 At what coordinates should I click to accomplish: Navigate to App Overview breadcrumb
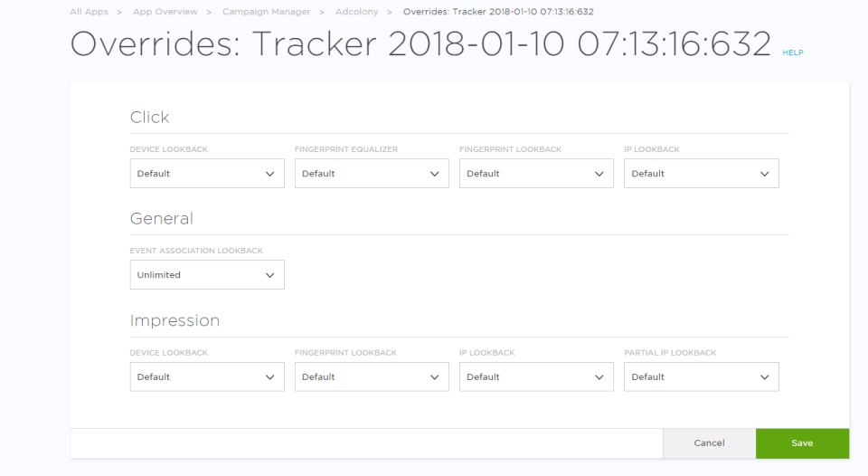[x=165, y=12]
